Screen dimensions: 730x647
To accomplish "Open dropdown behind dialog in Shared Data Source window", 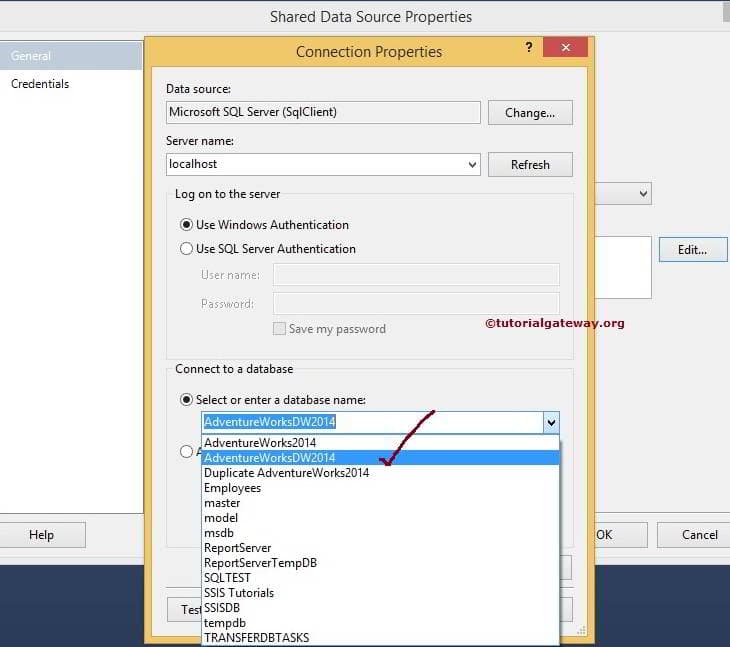I will (643, 193).
